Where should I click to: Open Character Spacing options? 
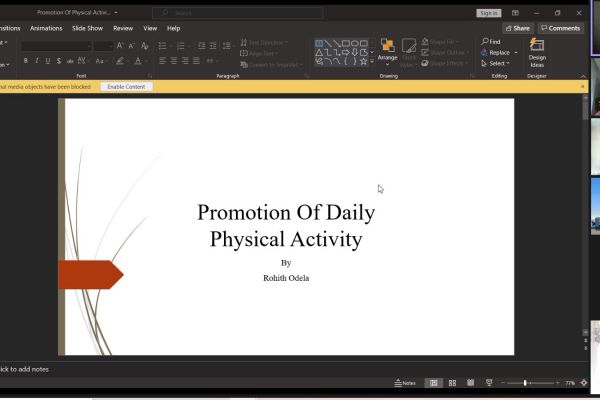click(x=83, y=60)
